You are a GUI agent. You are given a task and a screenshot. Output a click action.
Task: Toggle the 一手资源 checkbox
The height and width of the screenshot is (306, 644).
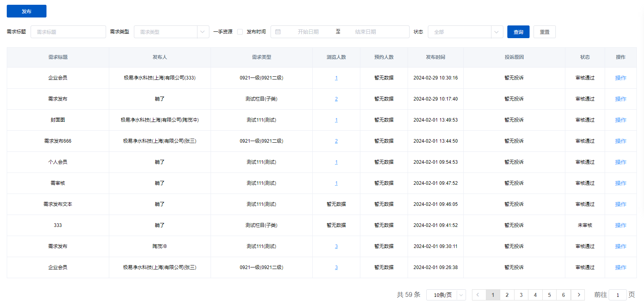240,32
